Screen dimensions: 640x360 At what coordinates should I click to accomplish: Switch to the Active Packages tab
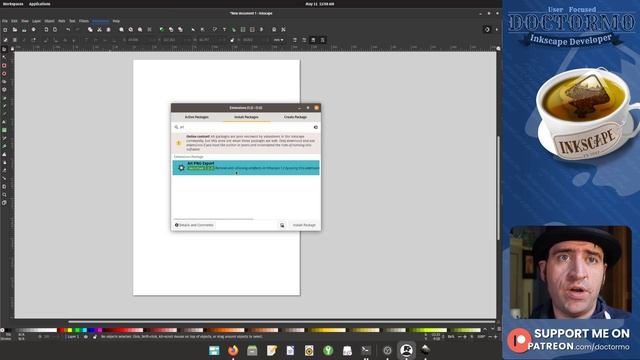tap(197, 117)
